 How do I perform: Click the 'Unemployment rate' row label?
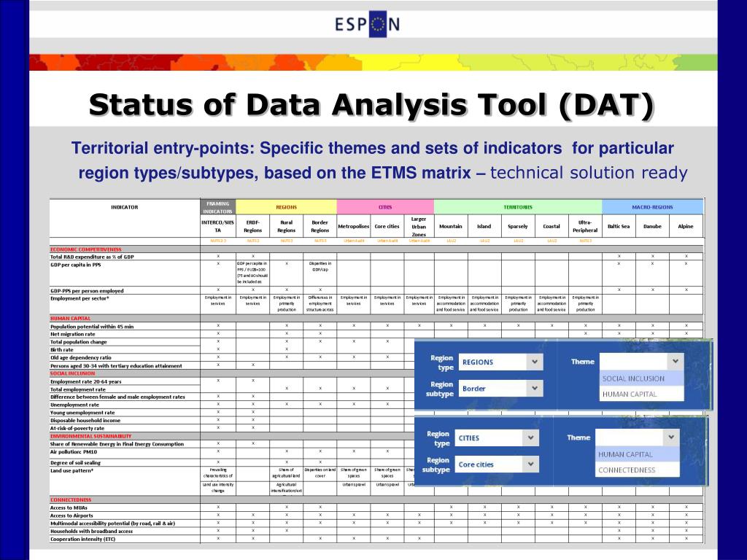click(75, 405)
